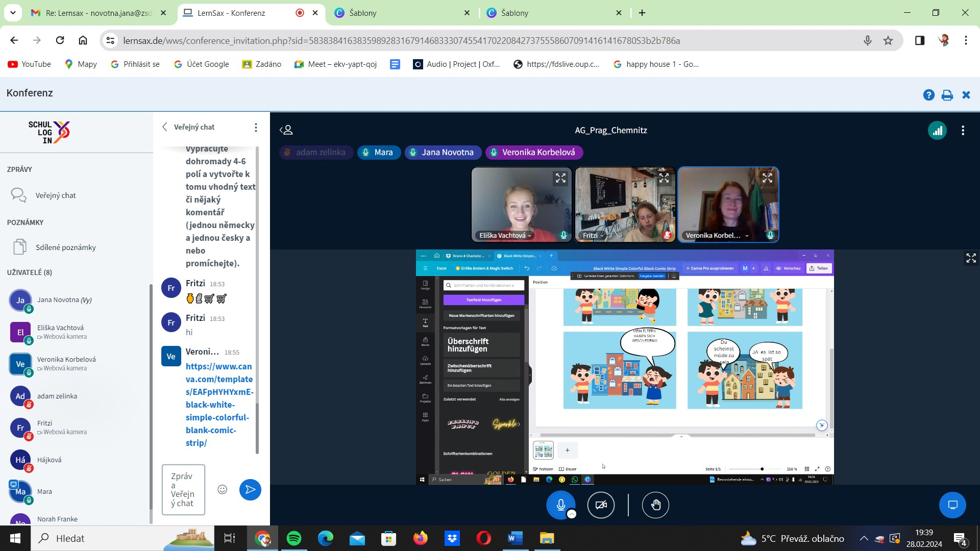Open Meet – ekv-yapt-qoj bookmark
Image resolution: width=980 pixels, height=551 pixels.
pyautogui.click(x=336, y=64)
